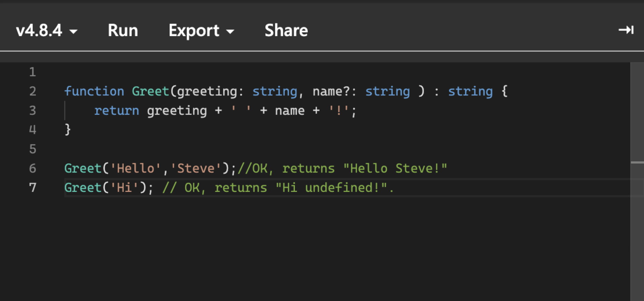Click the Share button
The image size is (644, 301).
click(x=286, y=30)
